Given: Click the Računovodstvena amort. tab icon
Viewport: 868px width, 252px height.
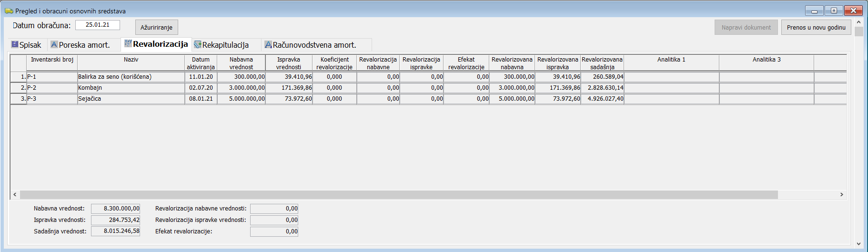Looking at the screenshot, I should tap(268, 44).
